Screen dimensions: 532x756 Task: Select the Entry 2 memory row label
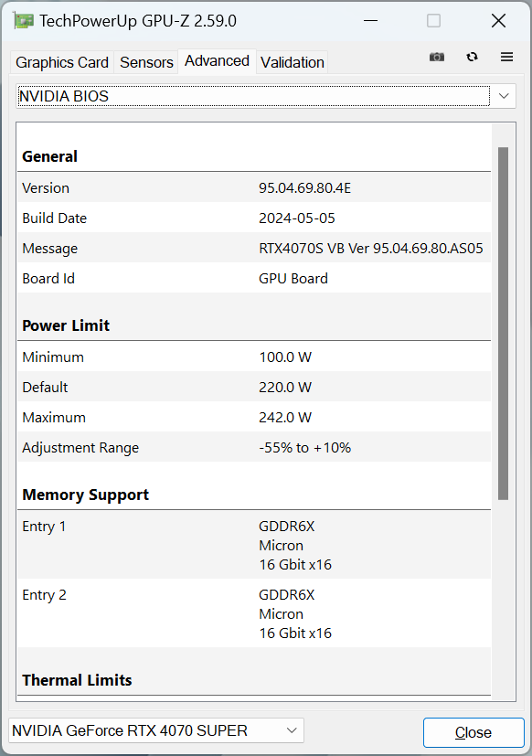[x=44, y=595]
